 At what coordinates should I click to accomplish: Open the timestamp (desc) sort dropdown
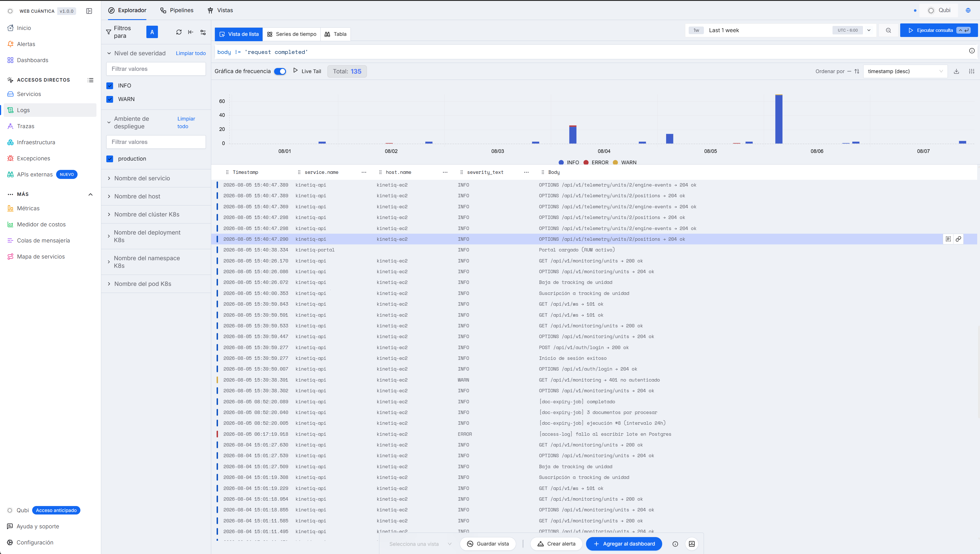click(905, 71)
